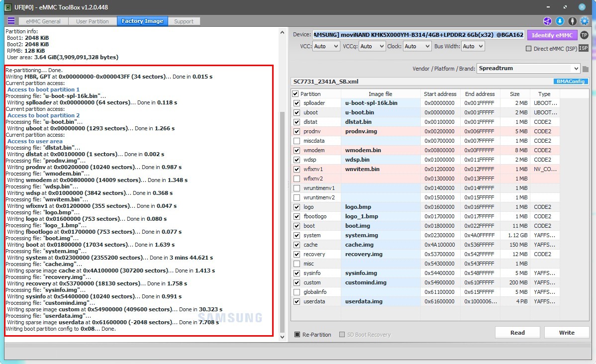Click the recovery.img image file cell
596x364 pixels.
381,254
